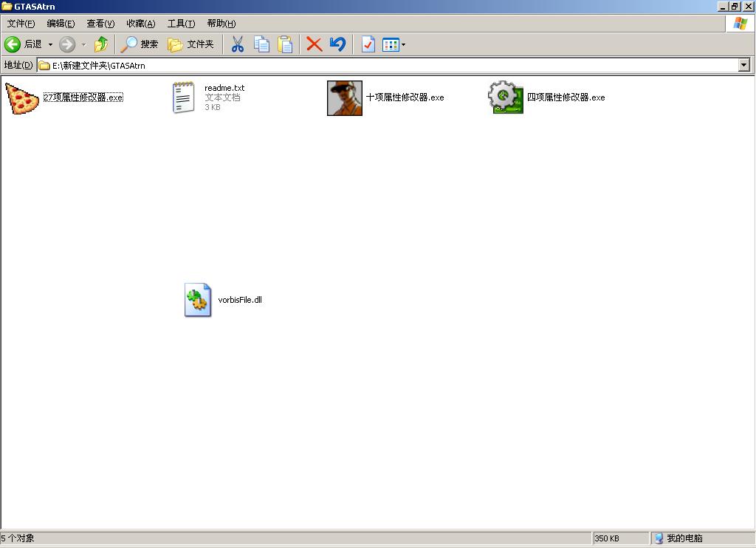Select the character portrait icon of 十项属性修改器.exe

click(x=344, y=98)
